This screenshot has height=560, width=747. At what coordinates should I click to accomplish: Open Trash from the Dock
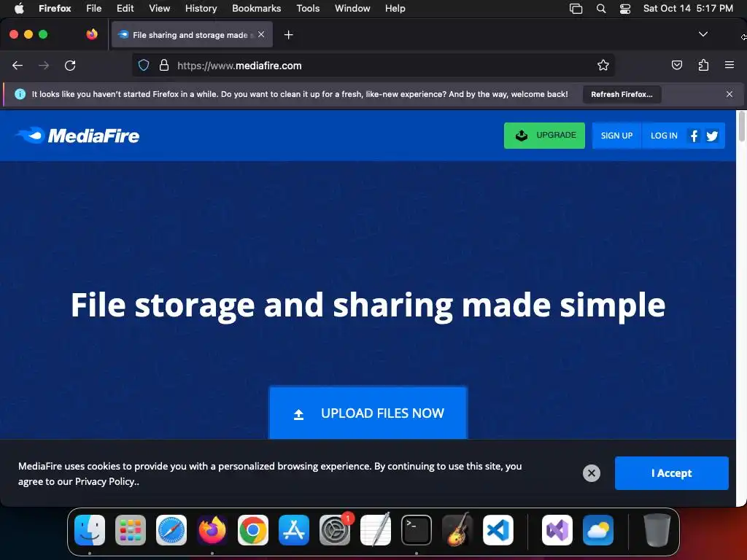(657, 530)
